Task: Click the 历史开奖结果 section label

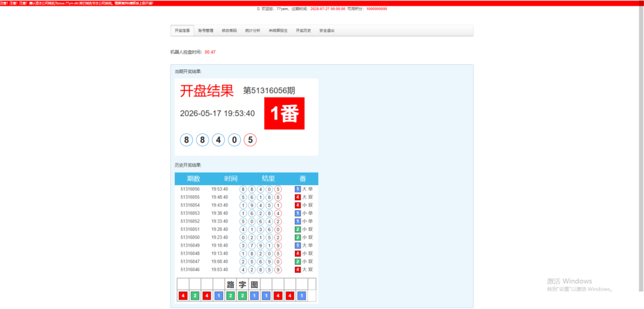Action: pos(188,165)
